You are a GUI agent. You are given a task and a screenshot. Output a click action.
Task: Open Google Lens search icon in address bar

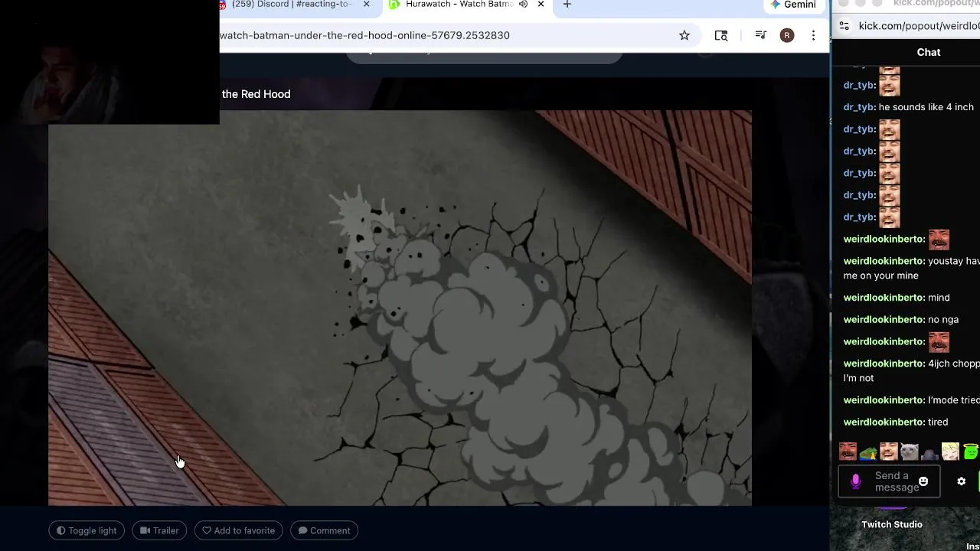[721, 35]
